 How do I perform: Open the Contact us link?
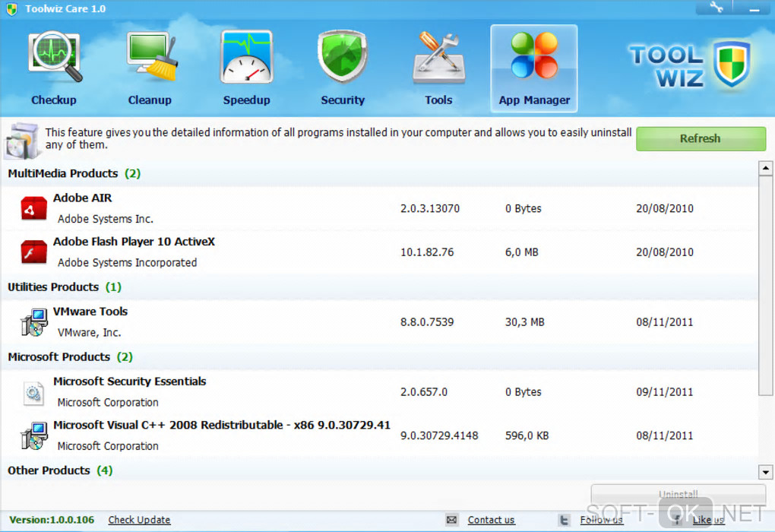pyautogui.click(x=491, y=520)
